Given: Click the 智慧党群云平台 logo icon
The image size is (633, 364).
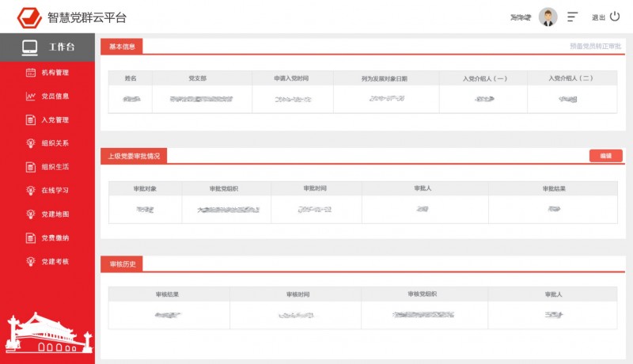Looking at the screenshot, I should pyautogui.click(x=29, y=17).
